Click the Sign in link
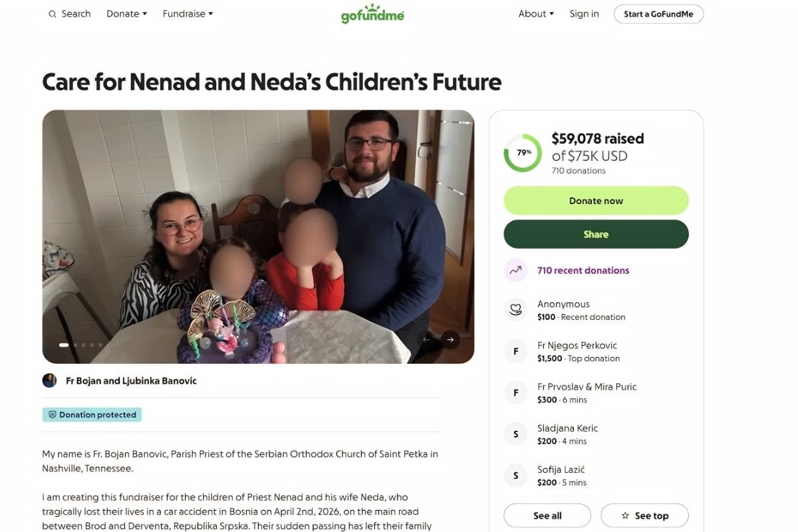798x532 pixels. point(584,14)
